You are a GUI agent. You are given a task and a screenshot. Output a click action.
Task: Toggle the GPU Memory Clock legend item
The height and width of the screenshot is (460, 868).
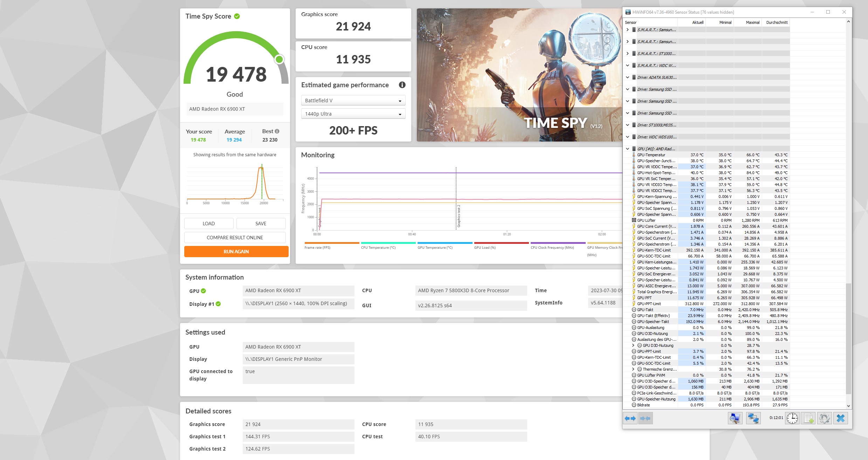(604, 248)
